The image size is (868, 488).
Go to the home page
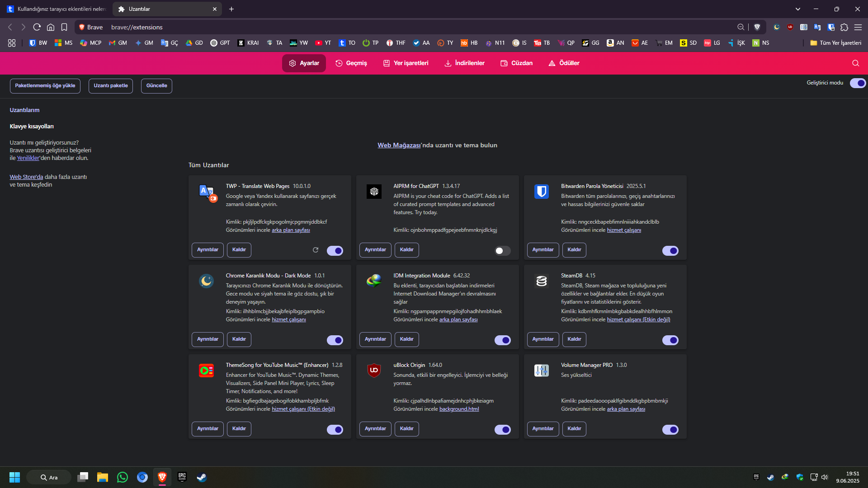point(51,27)
